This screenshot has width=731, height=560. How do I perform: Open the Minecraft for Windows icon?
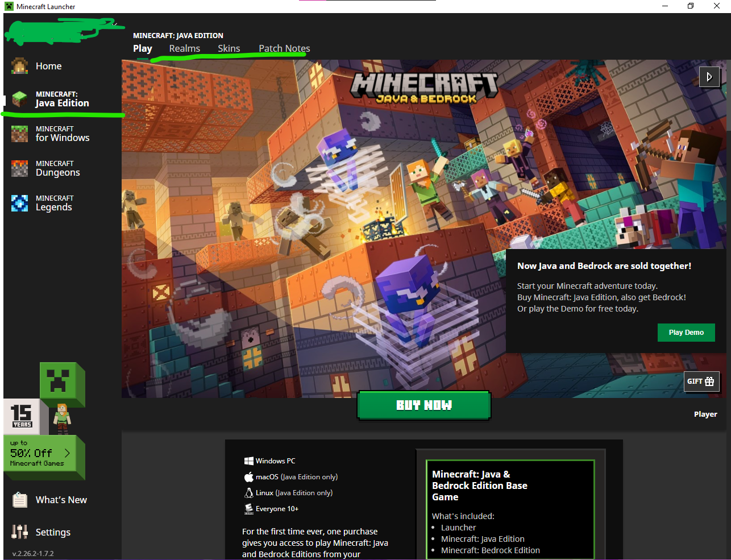pos(19,134)
